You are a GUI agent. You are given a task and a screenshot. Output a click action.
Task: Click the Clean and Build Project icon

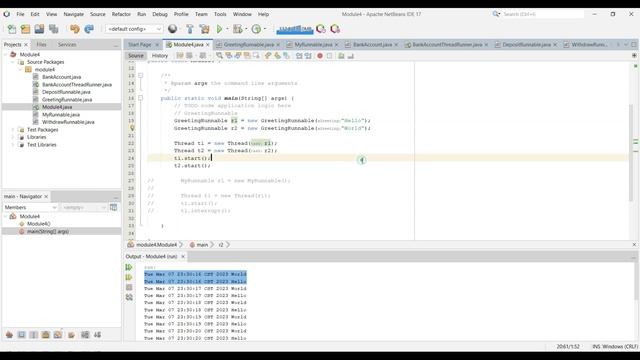point(204,29)
